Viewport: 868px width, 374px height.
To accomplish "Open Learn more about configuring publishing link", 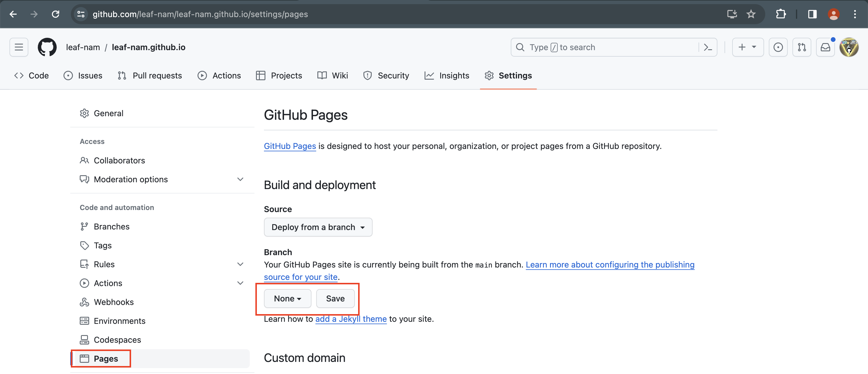I will click(x=610, y=265).
